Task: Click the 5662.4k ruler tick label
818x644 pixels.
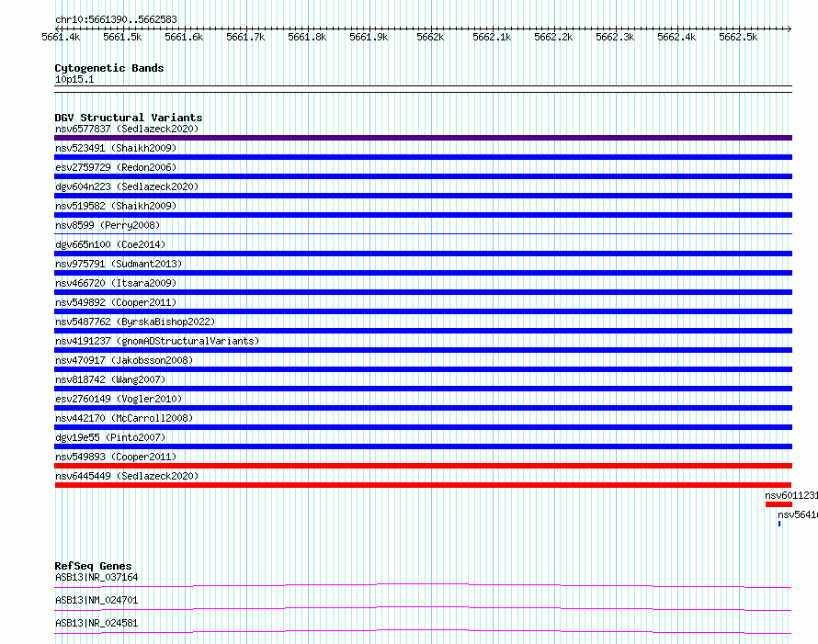Action: point(676,37)
